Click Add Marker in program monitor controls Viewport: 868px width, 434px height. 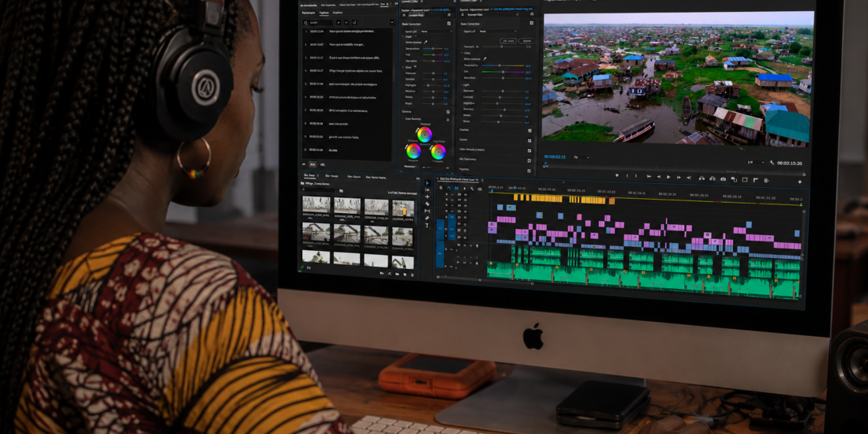coord(617,175)
